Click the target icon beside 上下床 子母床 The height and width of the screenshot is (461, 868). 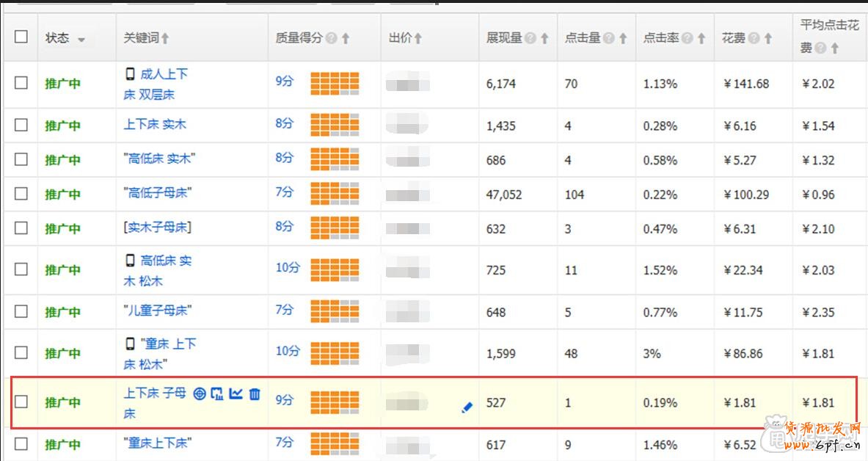[200, 394]
